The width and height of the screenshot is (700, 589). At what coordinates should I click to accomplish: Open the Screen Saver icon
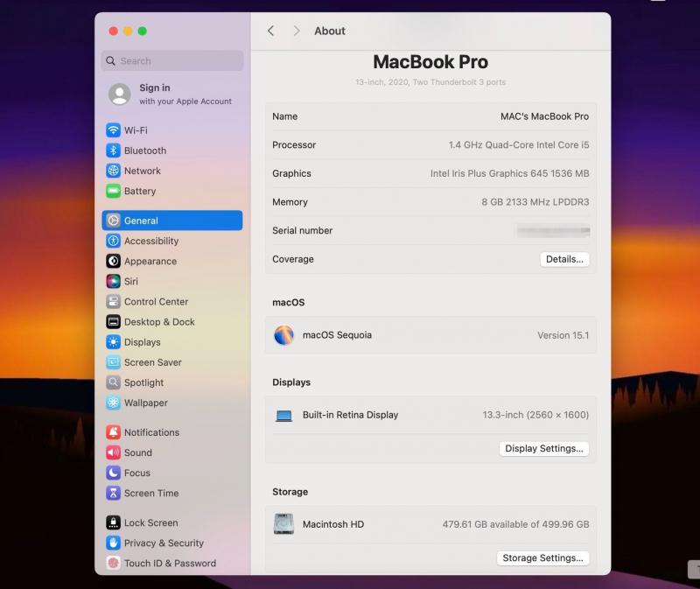pos(114,362)
